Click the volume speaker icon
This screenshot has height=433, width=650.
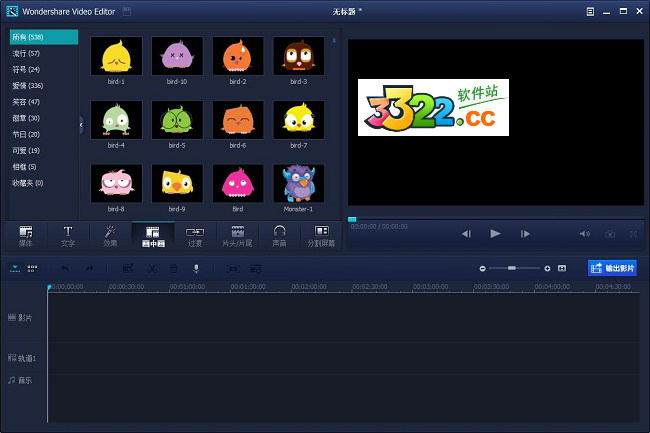coord(585,234)
